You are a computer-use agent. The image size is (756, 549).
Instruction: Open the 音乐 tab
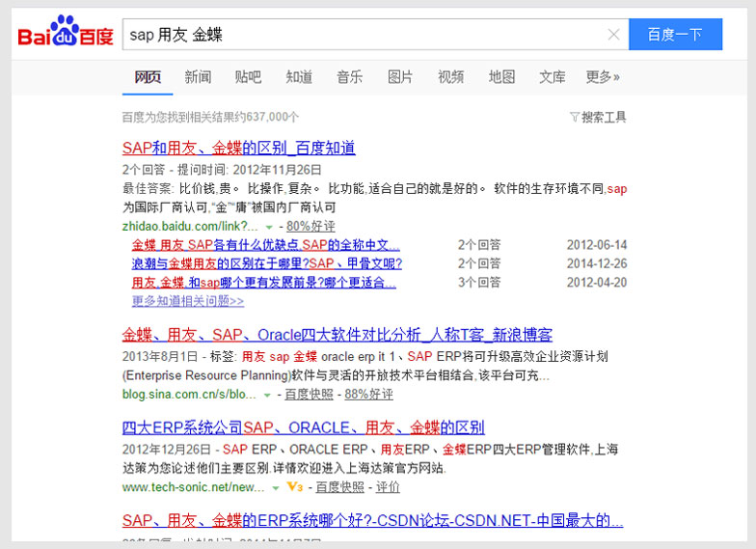(349, 77)
